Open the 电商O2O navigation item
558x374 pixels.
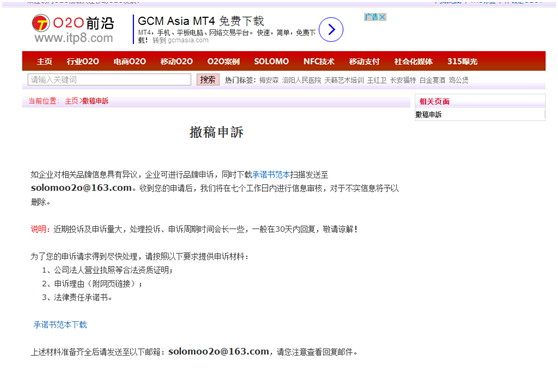click(x=130, y=62)
